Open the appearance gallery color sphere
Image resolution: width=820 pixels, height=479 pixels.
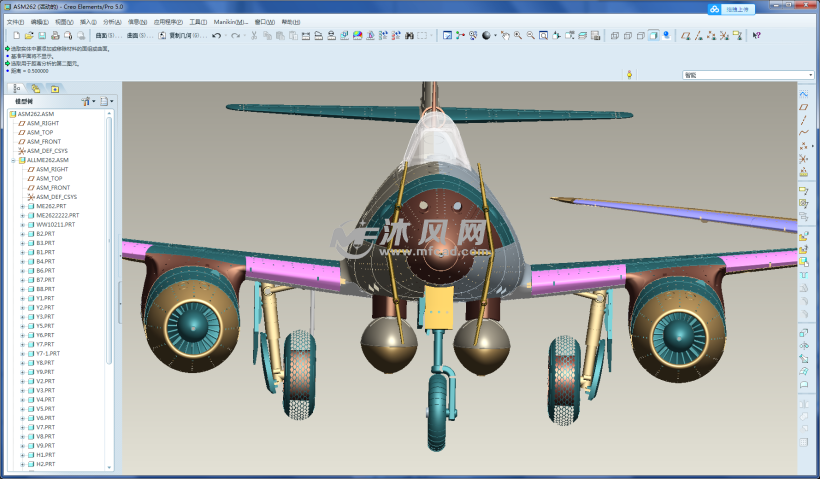(487, 35)
